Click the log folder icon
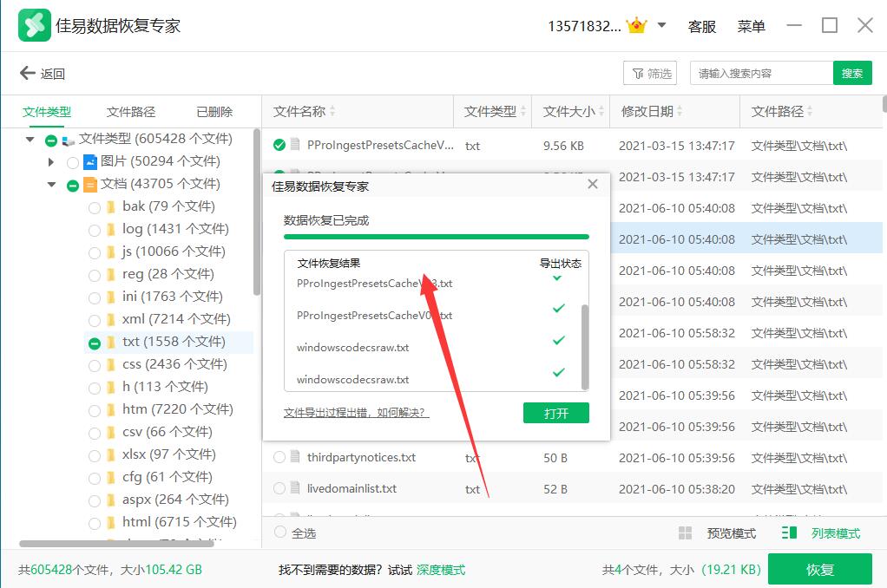887x588 pixels. pos(111,230)
